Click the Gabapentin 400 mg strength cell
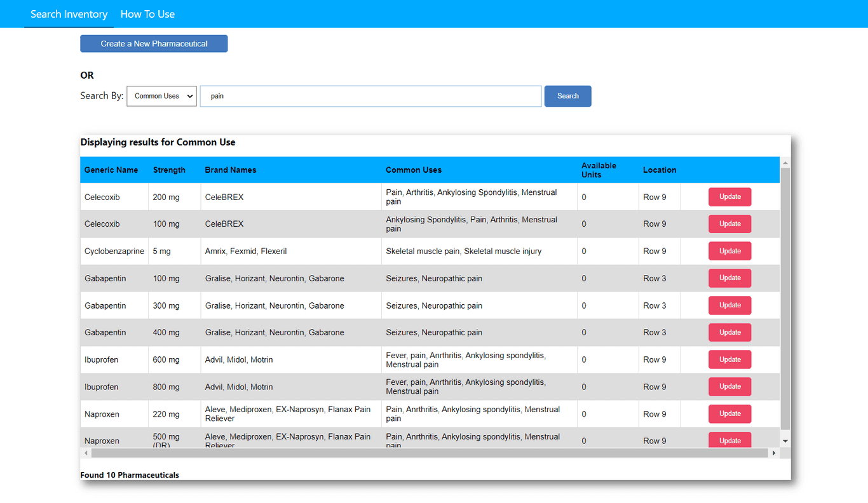 tap(175, 333)
